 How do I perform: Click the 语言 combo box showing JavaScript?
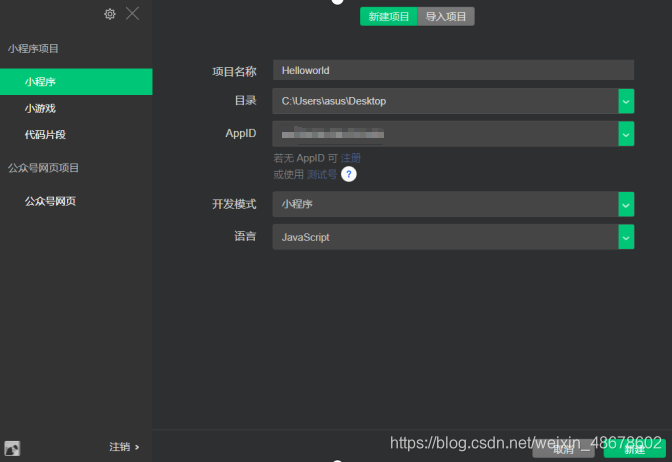point(453,237)
